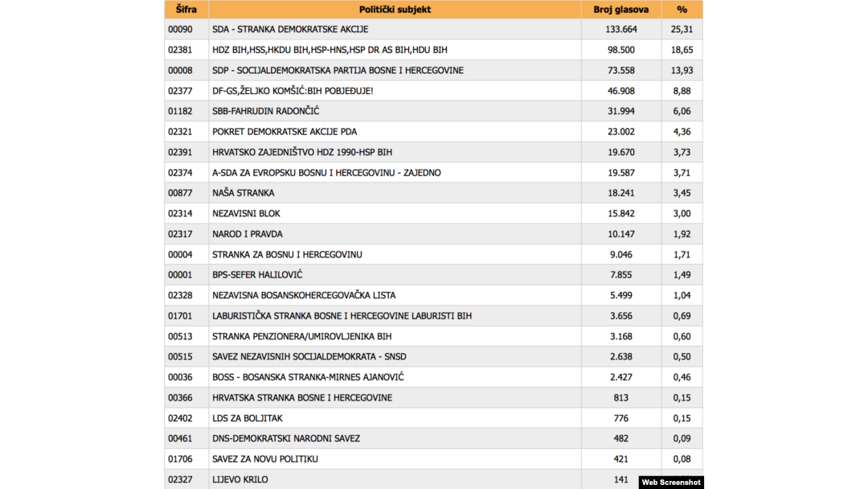Select STRANKA ZA BOSNU I HERCEGOVINU entry
The height and width of the screenshot is (489, 868).
(287, 255)
